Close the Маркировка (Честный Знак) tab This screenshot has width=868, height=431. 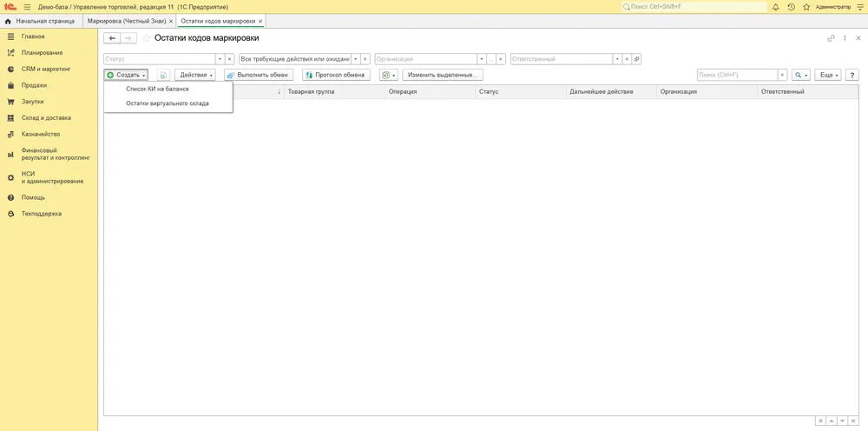pyautogui.click(x=171, y=21)
